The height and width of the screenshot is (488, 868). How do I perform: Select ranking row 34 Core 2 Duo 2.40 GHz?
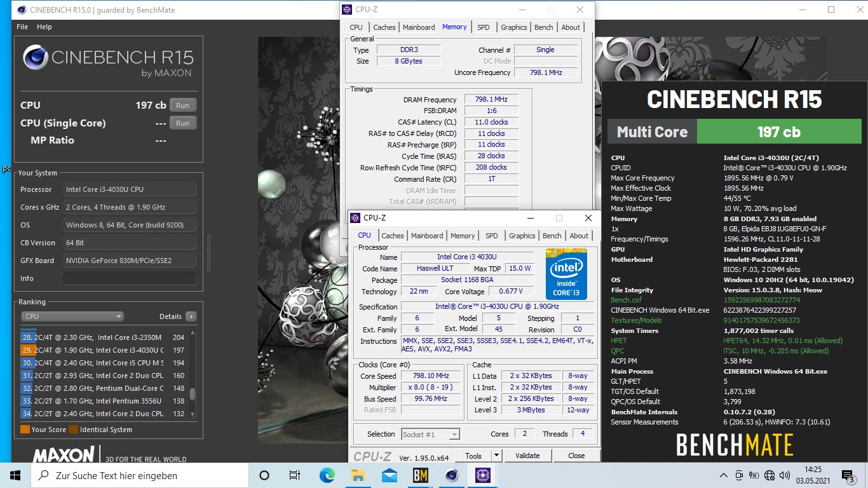[104, 414]
